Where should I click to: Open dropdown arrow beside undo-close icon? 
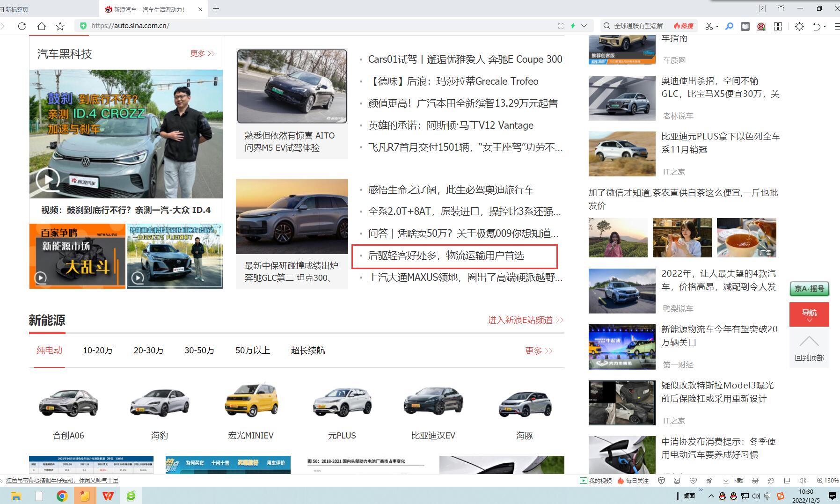point(825,26)
